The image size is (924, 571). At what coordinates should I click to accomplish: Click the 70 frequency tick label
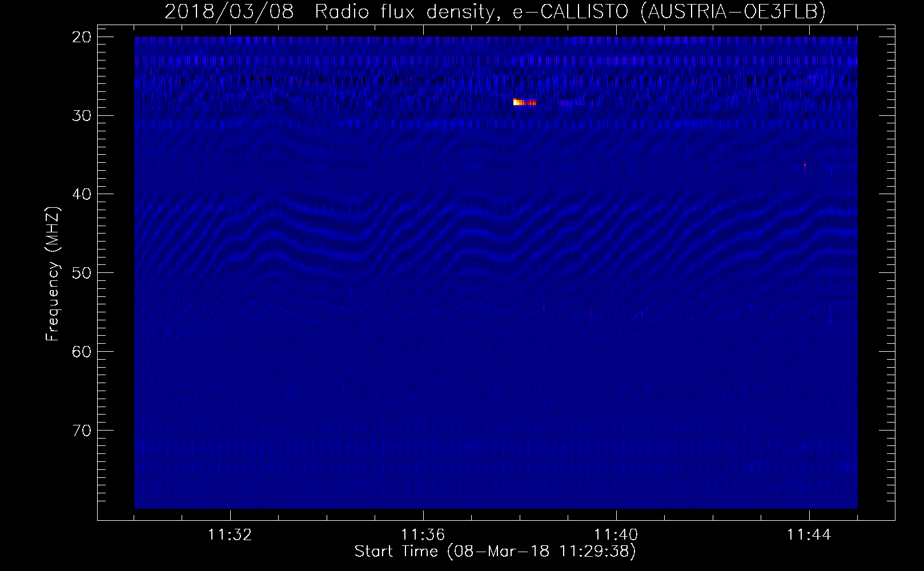(x=82, y=430)
